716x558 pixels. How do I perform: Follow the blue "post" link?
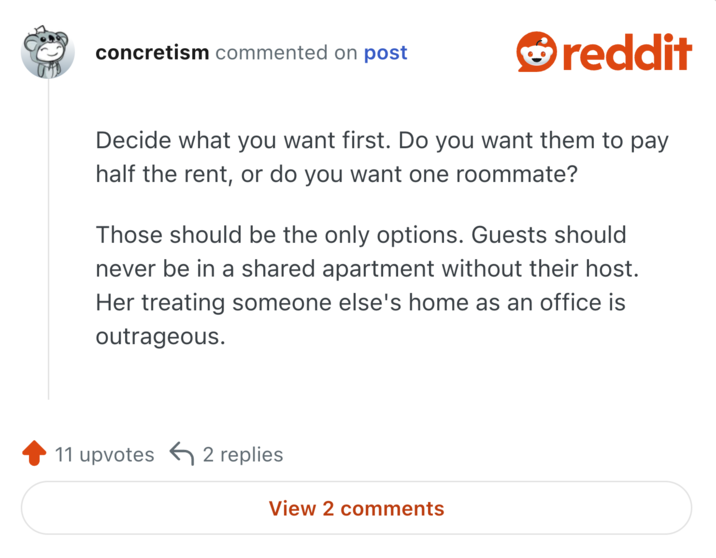click(385, 53)
